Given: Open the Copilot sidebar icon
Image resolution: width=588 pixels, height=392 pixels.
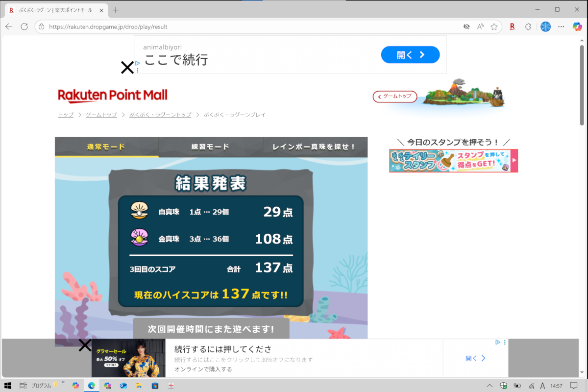Looking at the screenshot, I should point(577,27).
